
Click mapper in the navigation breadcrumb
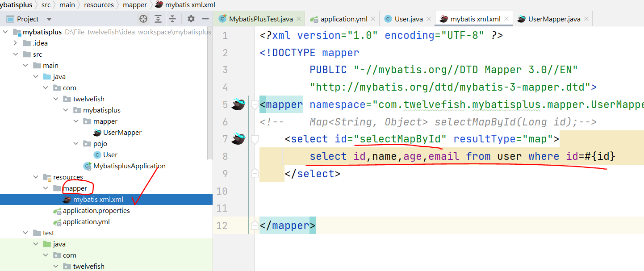coord(135,5)
